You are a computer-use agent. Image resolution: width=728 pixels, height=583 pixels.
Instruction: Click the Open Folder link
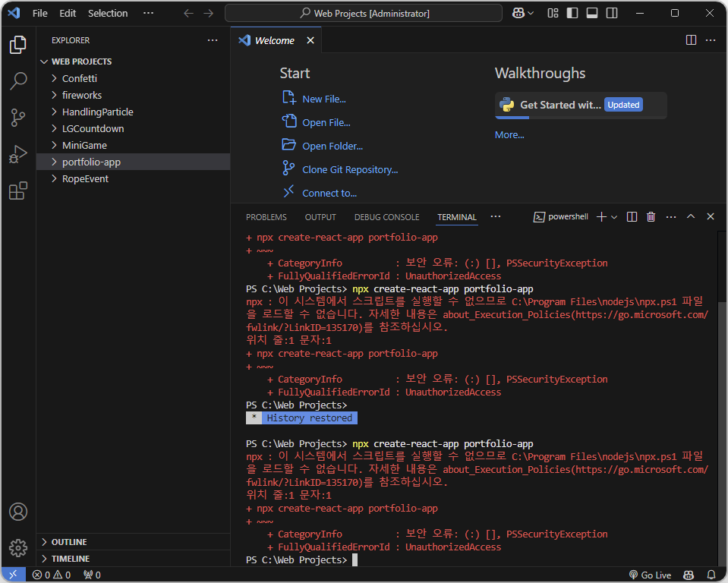323,146
